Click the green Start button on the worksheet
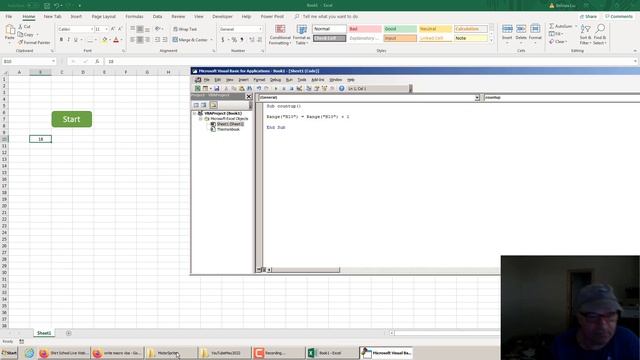 [72, 119]
